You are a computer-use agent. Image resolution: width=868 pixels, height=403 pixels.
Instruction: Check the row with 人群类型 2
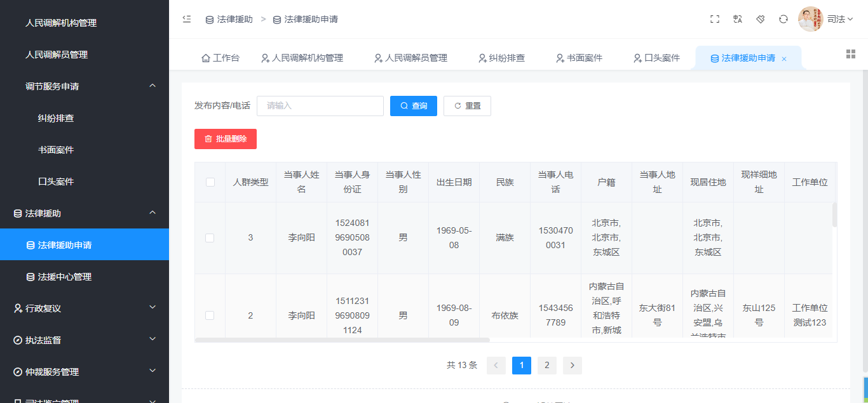pyautogui.click(x=210, y=315)
